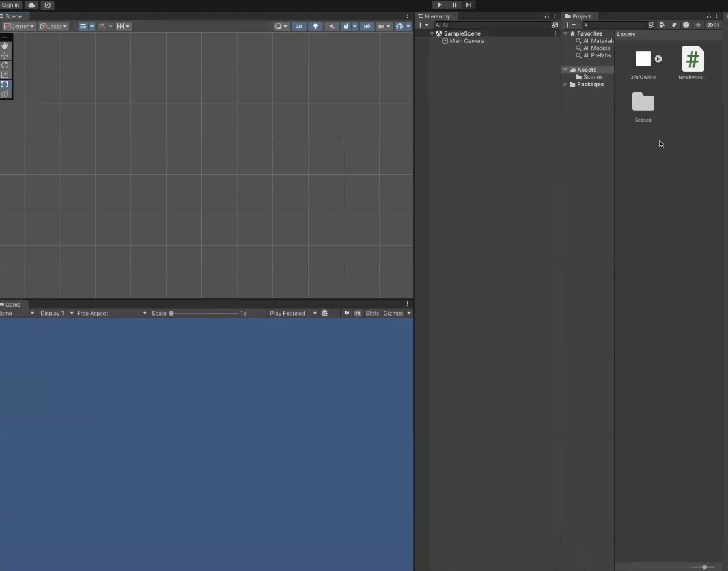
Task: Select the Rect tool in Scene view
Action: [5, 85]
